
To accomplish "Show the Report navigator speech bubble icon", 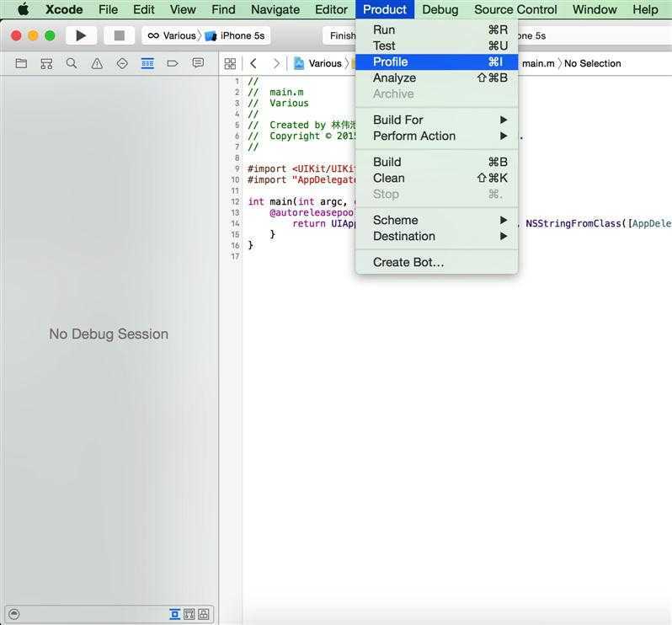I will [x=198, y=64].
